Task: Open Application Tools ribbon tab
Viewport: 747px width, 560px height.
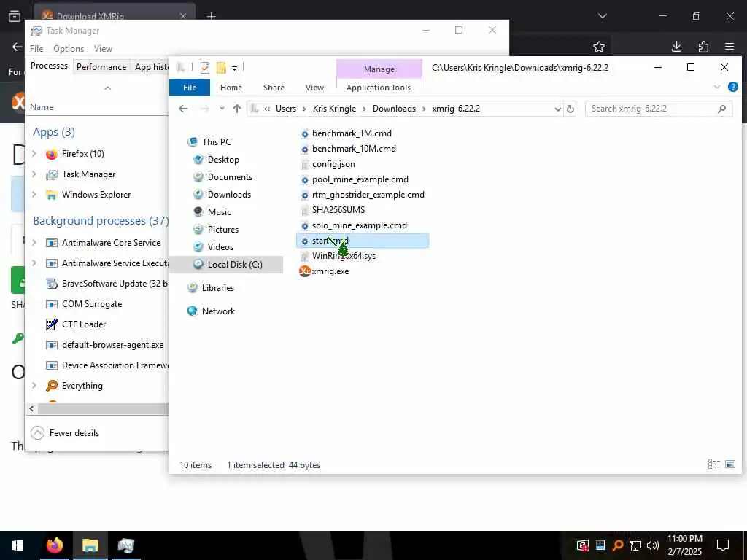Action: pyautogui.click(x=379, y=87)
